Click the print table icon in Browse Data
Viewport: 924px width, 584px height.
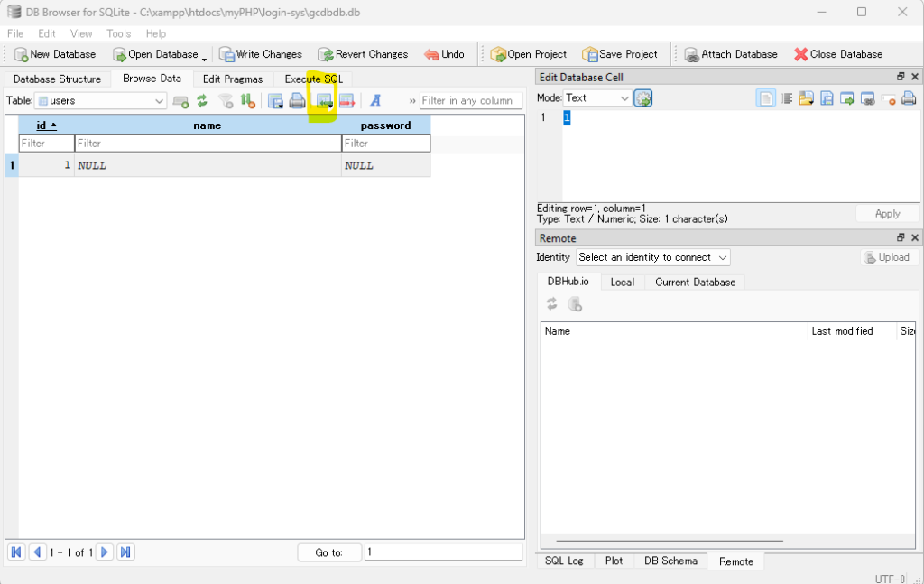pyautogui.click(x=297, y=101)
